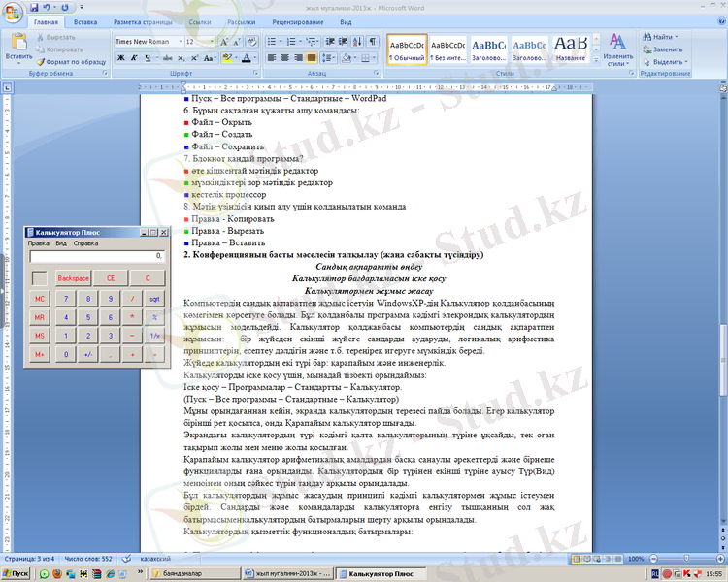
Task: Toggle Italic formatting in the font group
Action: (x=135, y=58)
